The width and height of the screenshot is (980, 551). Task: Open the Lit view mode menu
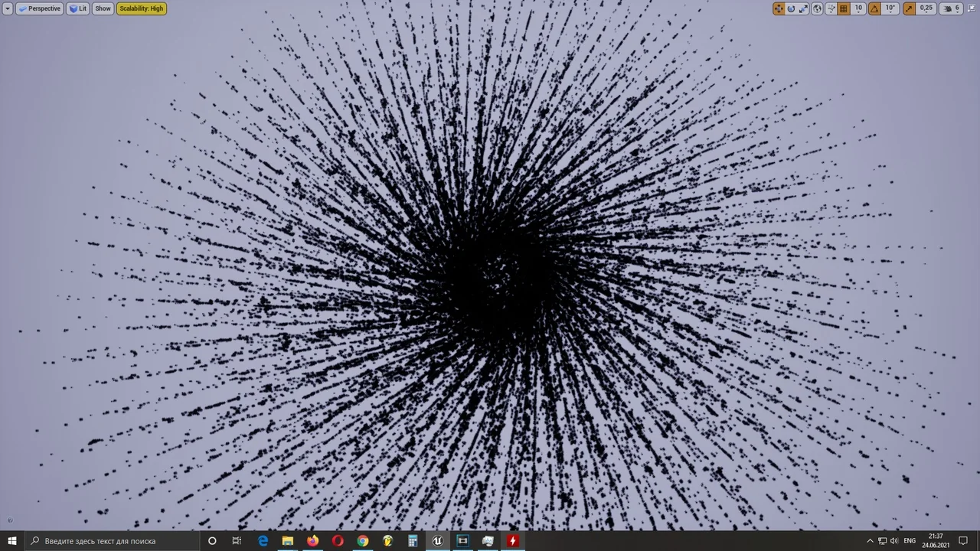pyautogui.click(x=78, y=8)
